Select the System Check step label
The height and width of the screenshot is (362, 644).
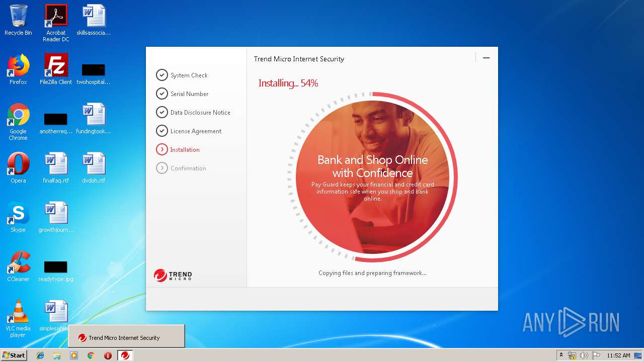(189, 75)
